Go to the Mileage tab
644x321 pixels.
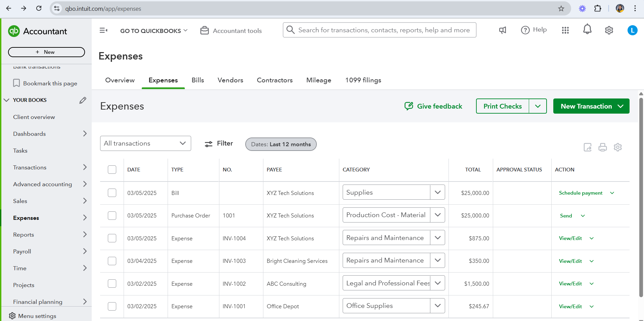pos(318,80)
